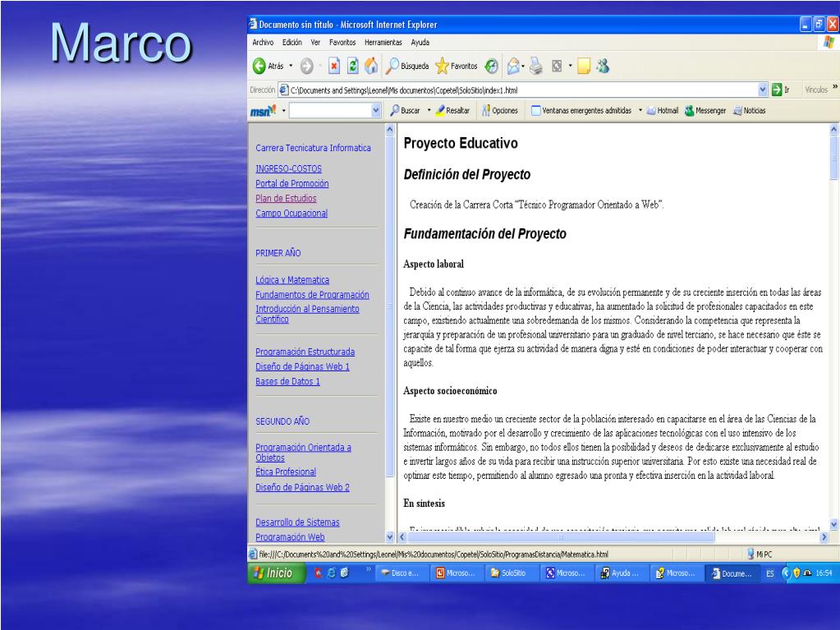840x630 pixels.
Task: Open the Programación Estructurada link
Action: (x=305, y=352)
